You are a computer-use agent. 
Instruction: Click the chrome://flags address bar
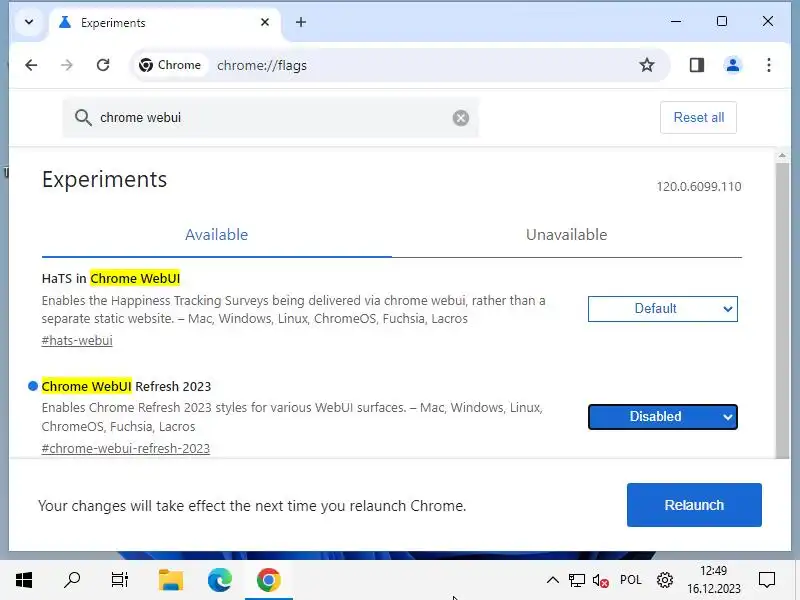coord(401,65)
